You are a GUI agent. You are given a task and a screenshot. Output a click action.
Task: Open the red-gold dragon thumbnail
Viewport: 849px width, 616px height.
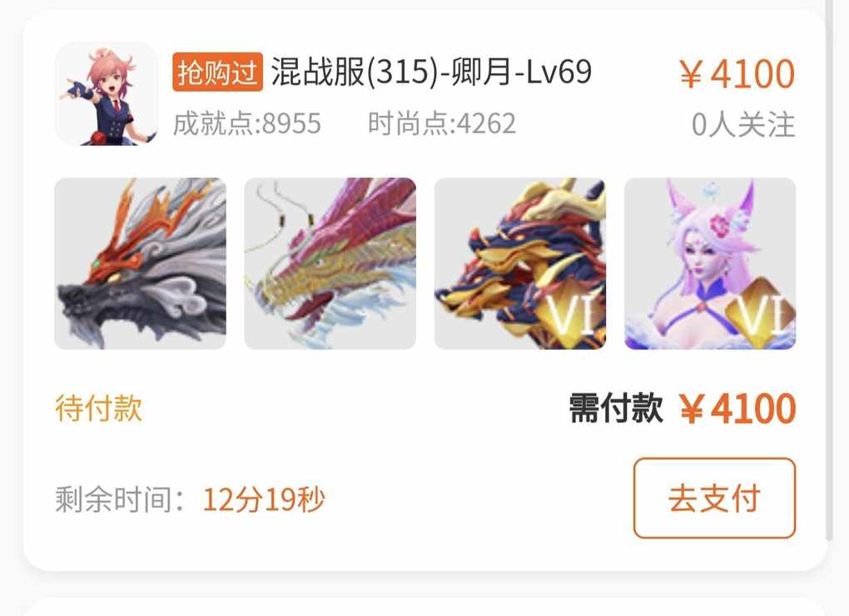coord(330,264)
